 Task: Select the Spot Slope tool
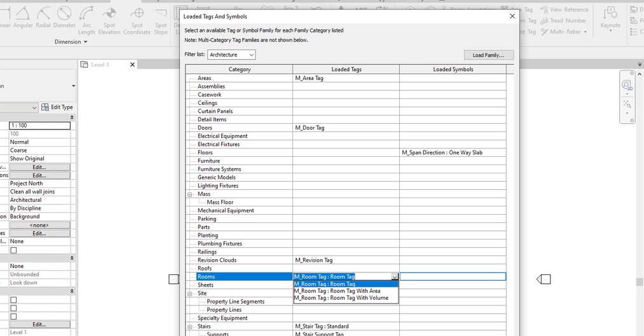coord(161,21)
